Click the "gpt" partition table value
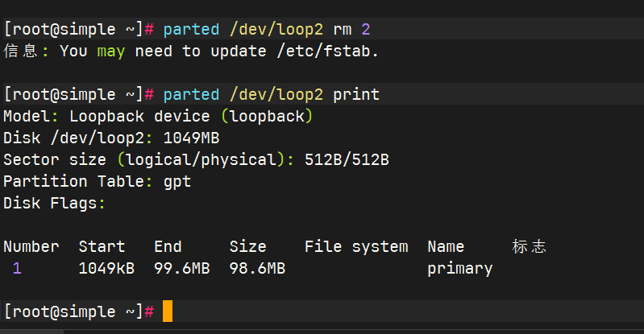 click(x=177, y=181)
